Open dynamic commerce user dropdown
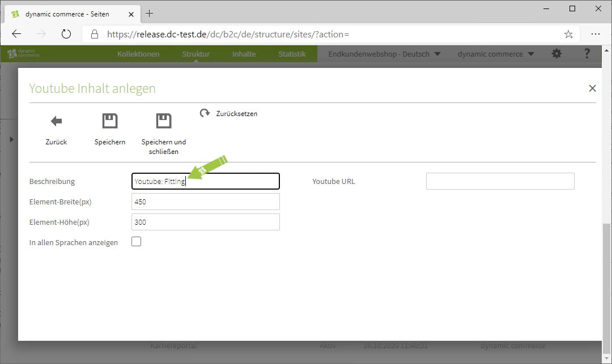This screenshot has height=364, width=612. (496, 54)
